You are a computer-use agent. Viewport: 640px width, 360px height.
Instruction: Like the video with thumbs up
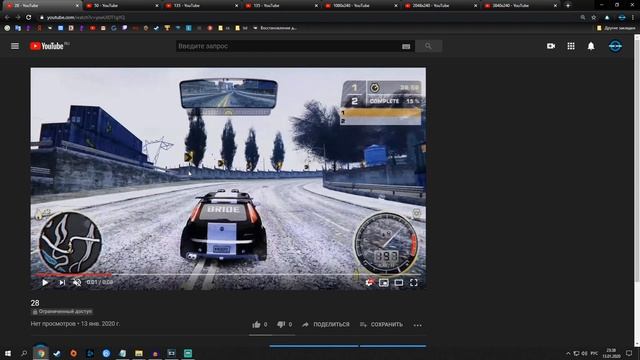pyautogui.click(x=260, y=324)
